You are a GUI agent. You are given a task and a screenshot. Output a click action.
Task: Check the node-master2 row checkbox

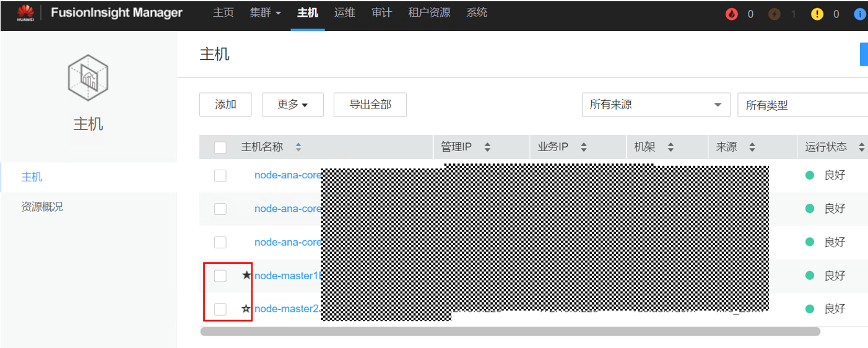pyautogui.click(x=220, y=309)
